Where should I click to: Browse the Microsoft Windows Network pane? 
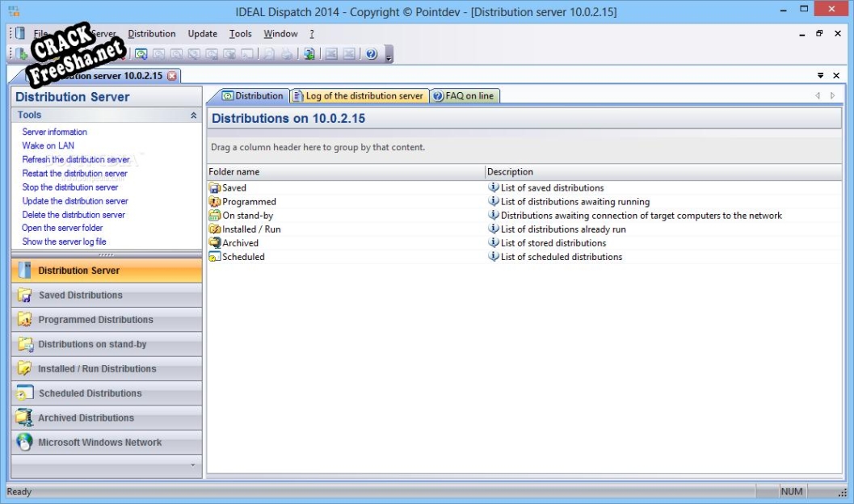click(99, 443)
